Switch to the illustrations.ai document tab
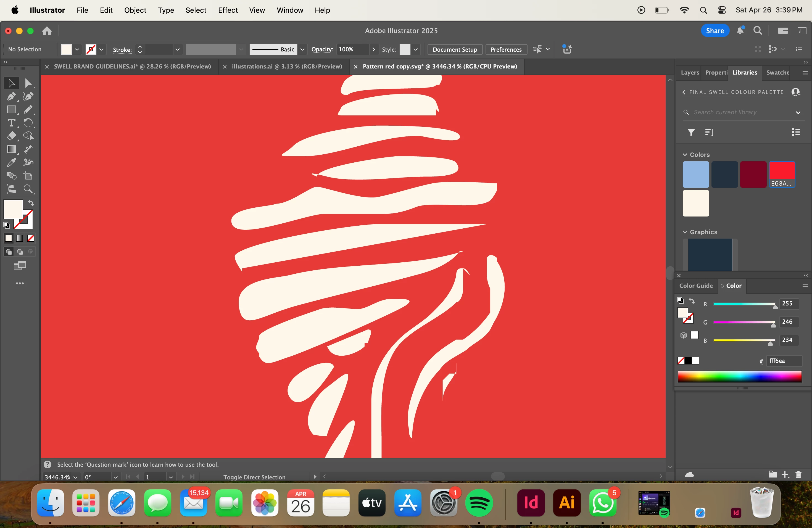Viewport: 812px width, 528px height. [x=287, y=67]
